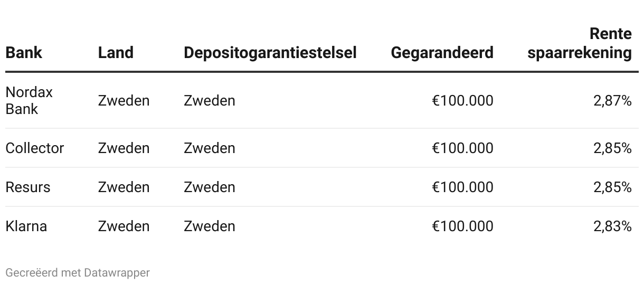Click Nordax Bank's €100.000 guaranteed amount
Screen dimensions: 644x285
click(x=462, y=100)
